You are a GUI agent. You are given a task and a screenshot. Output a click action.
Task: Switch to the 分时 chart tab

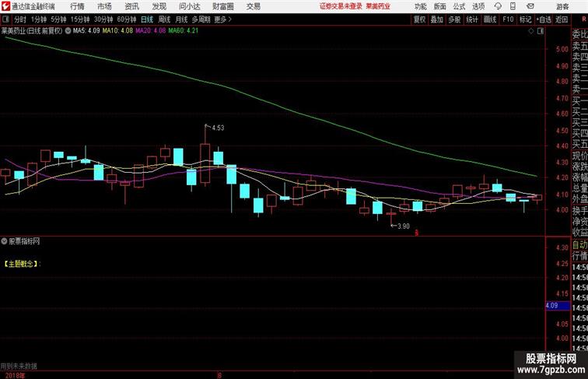[x=20, y=19]
